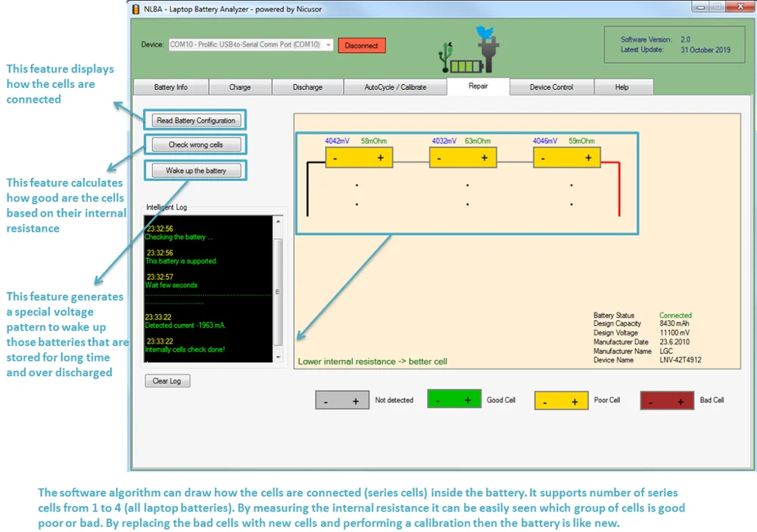The image size is (757, 532).
Task: Click the Check wrong cells button
Action: point(196,145)
